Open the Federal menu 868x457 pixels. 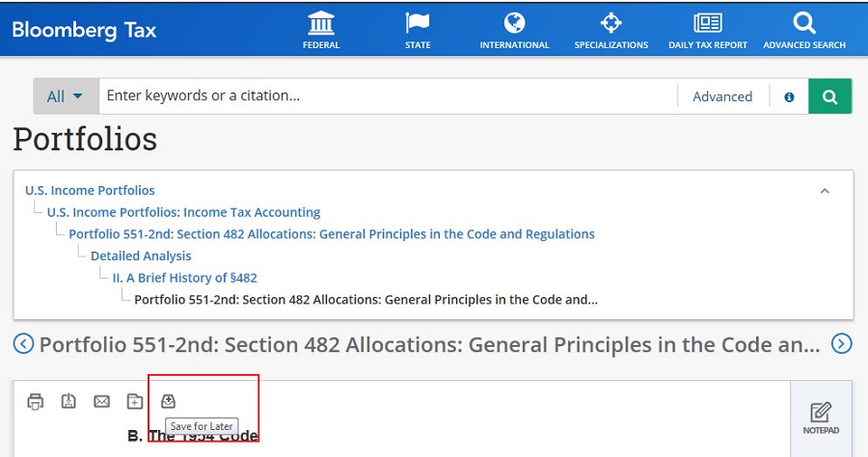pos(321,30)
